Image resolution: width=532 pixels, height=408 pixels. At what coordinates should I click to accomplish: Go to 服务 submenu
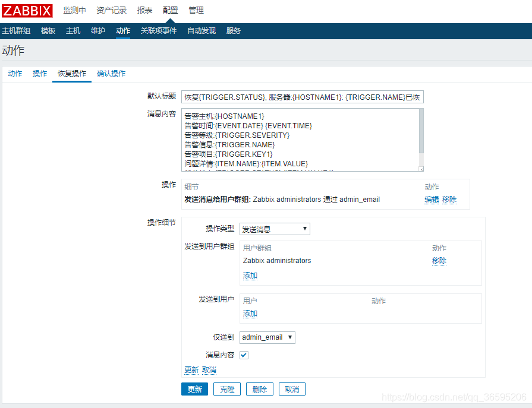[x=234, y=31]
